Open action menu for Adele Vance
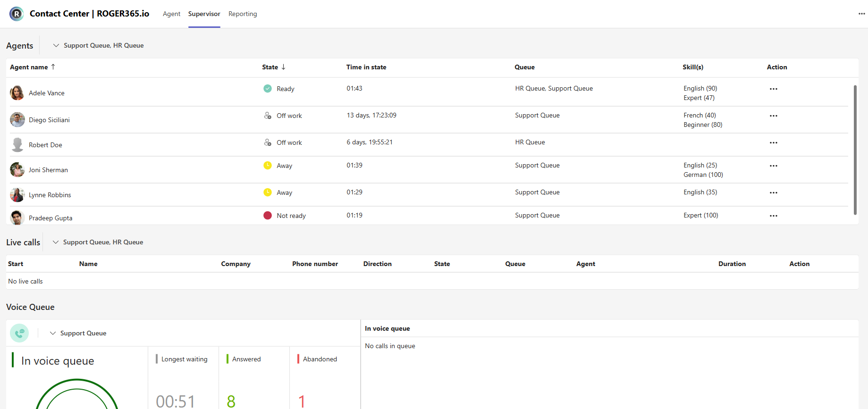The width and height of the screenshot is (868, 409). click(x=773, y=89)
